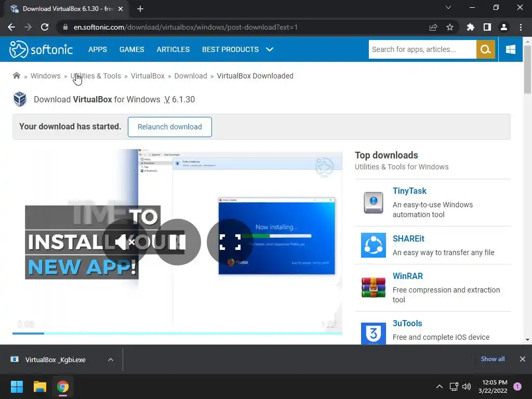Mute the video with speaker icon
The image size is (532, 399).
(125, 242)
